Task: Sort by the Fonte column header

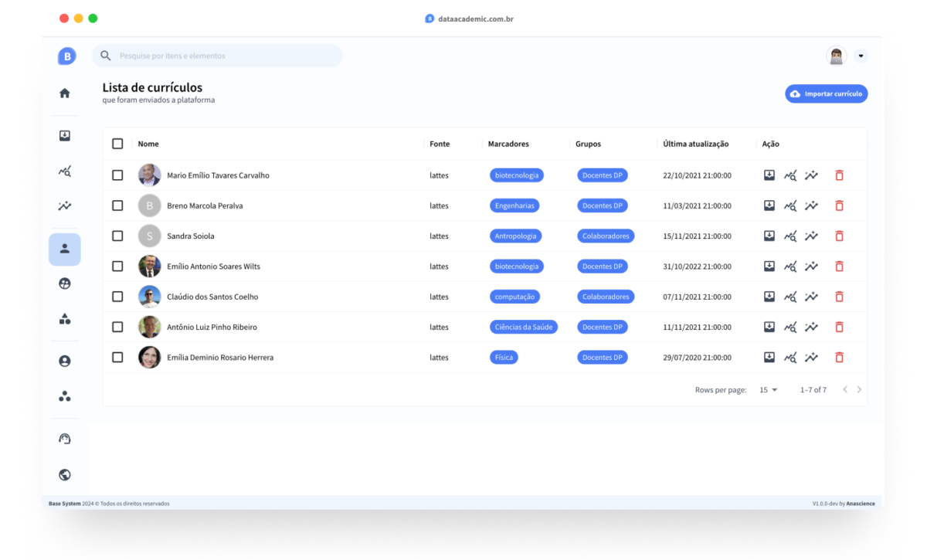Action: [x=440, y=144]
